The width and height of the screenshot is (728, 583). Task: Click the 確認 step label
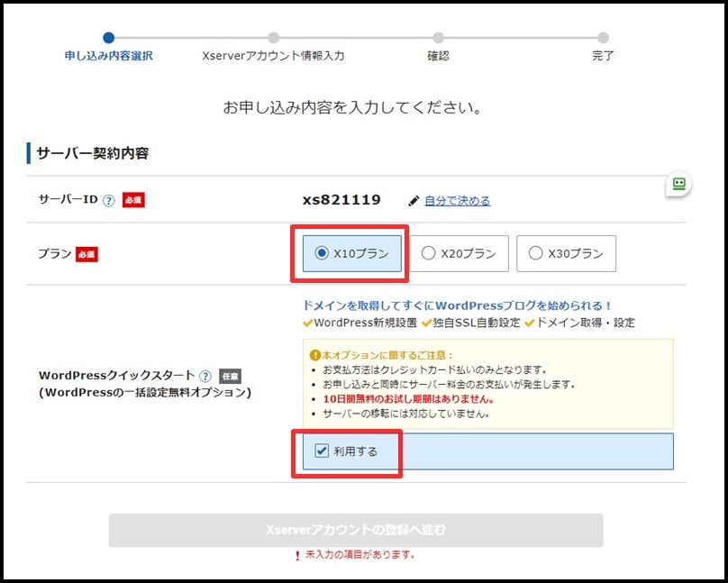click(x=438, y=56)
